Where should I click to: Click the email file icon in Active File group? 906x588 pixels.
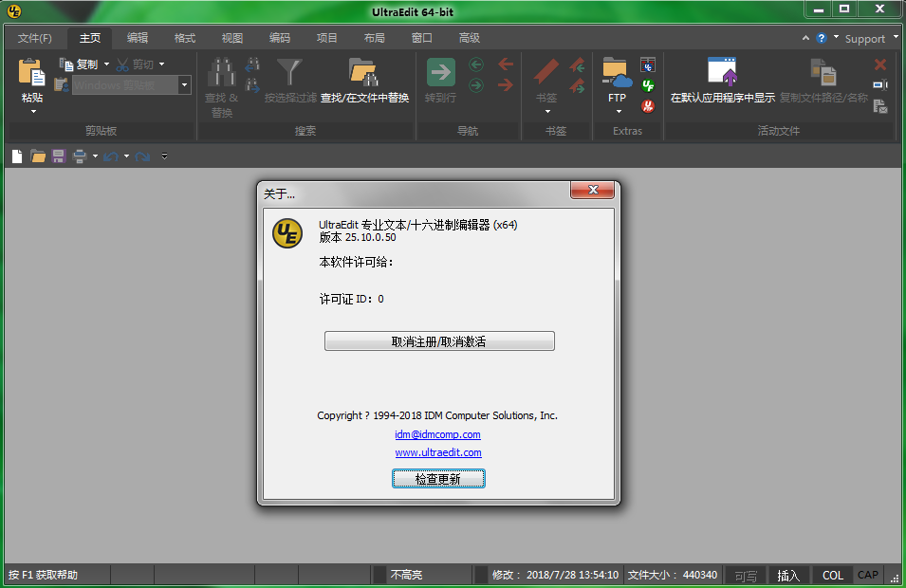(x=880, y=105)
